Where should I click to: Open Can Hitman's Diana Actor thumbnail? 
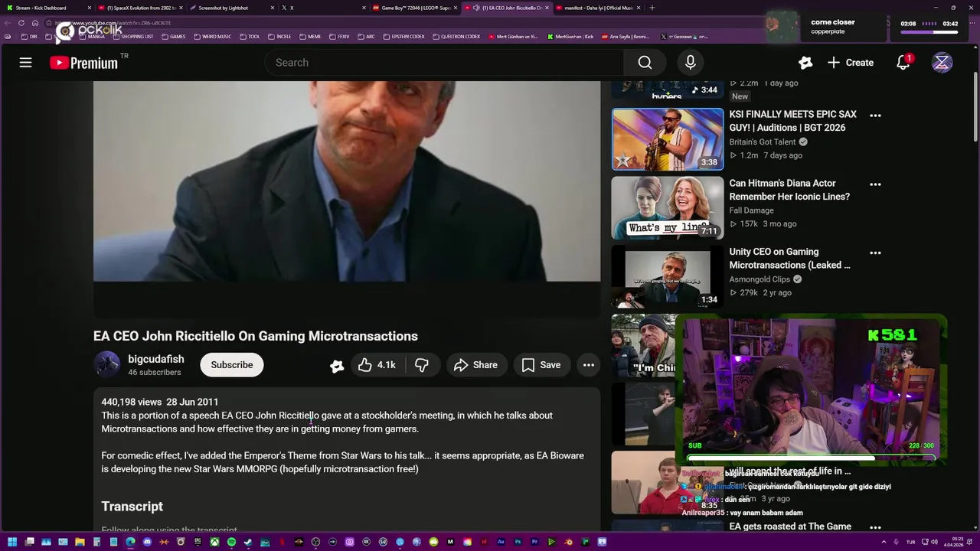(668, 208)
